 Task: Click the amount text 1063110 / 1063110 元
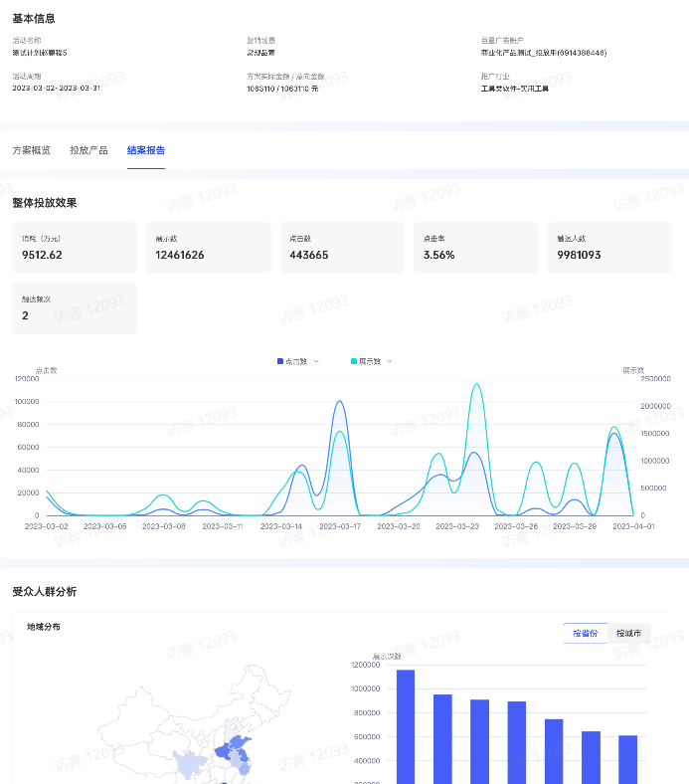click(x=282, y=89)
